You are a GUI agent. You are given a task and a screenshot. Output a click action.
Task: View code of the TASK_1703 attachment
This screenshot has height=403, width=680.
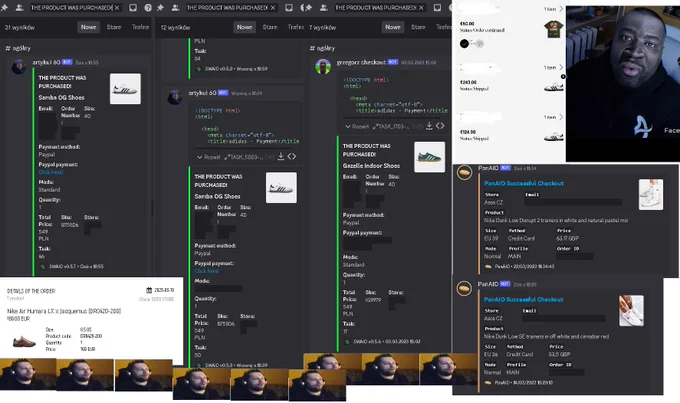point(440,126)
